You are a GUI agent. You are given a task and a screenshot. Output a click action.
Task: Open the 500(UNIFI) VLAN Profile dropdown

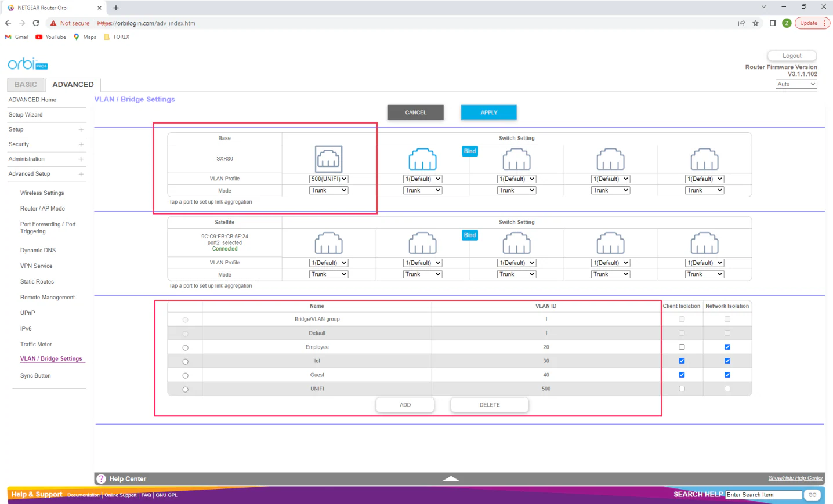click(328, 179)
